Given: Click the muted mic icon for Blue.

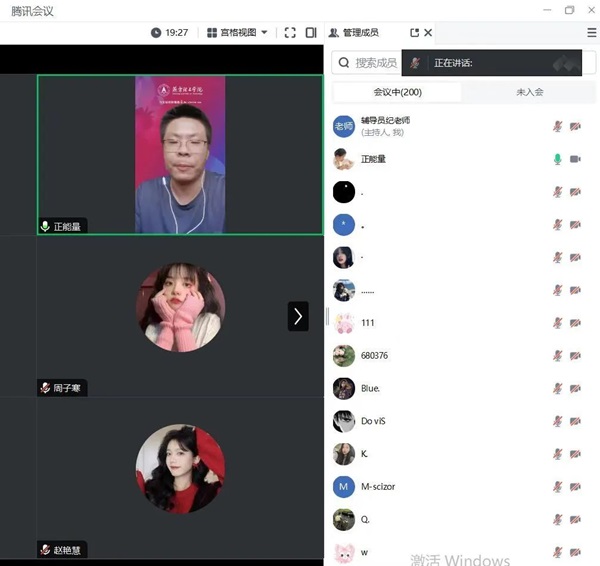Looking at the screenshot, I should 558,388.
